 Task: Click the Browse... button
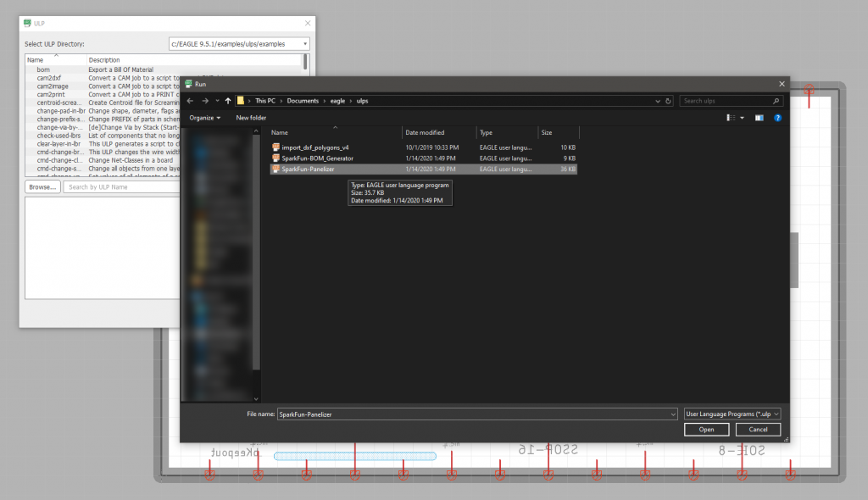click(42, 186)
